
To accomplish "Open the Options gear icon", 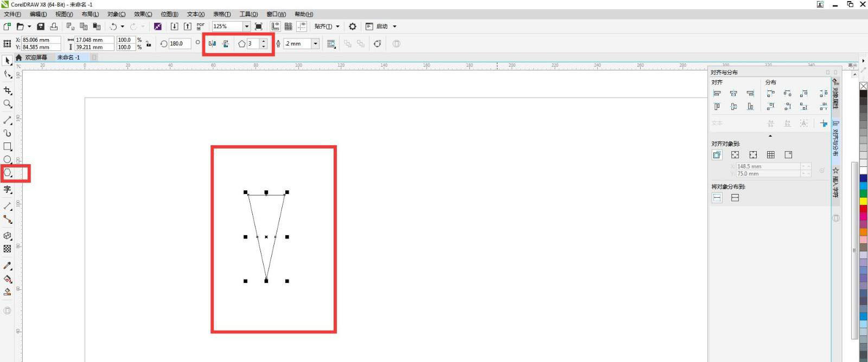I will pyautogui.click(x=353, y=27).
